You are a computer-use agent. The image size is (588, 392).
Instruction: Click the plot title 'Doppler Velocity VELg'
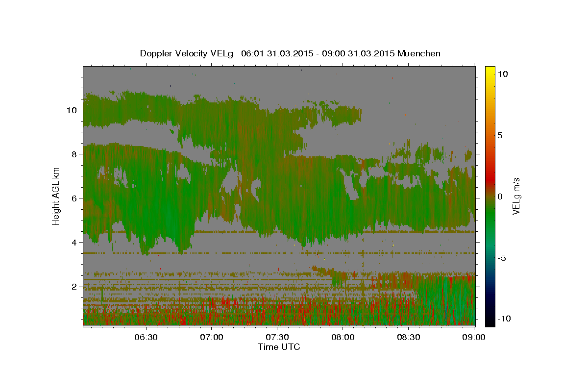pyautogui.click(x=186, y=53)
